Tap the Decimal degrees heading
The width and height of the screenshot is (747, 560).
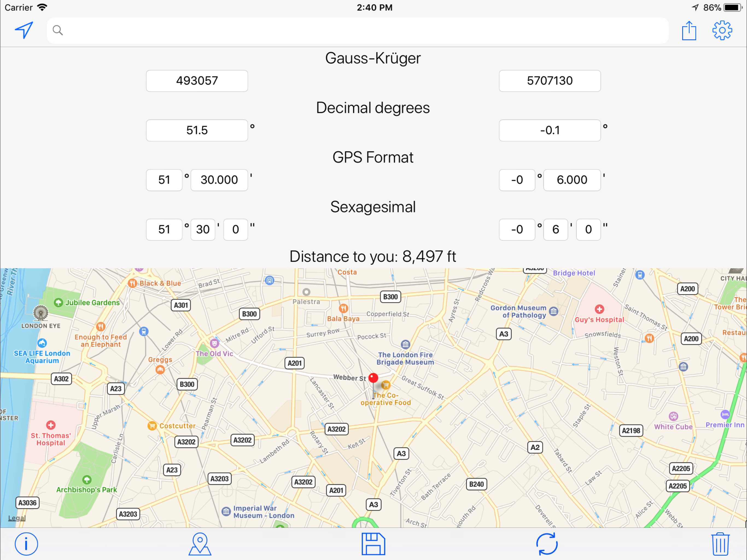pos(373,108)
